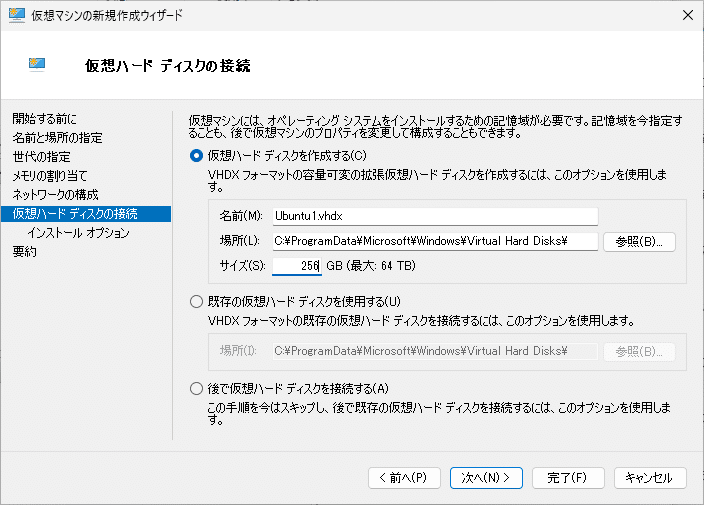704x505 pixels.
Task: Open the ネットワークの構成 step
Action: click(x=55, y=194)
